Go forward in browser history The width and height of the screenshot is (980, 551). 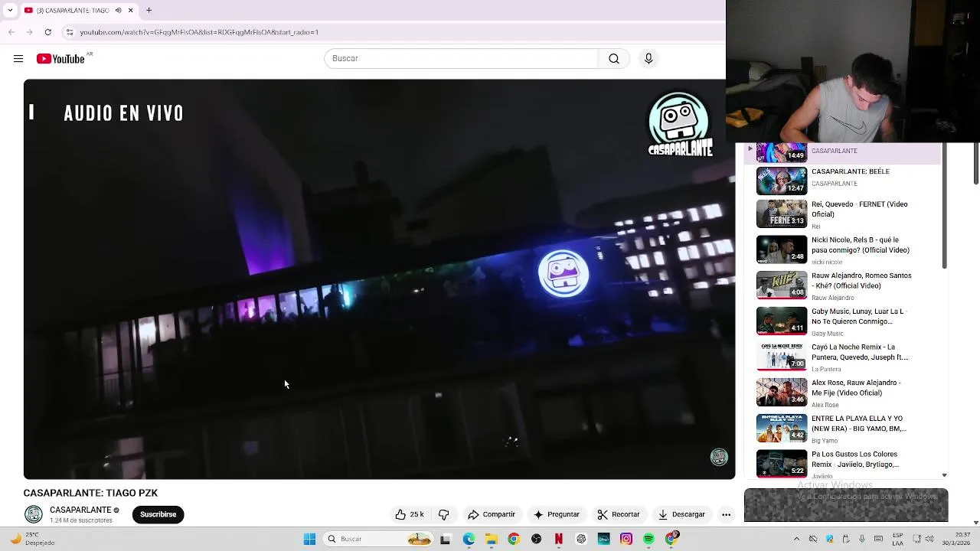click(29, 32)
